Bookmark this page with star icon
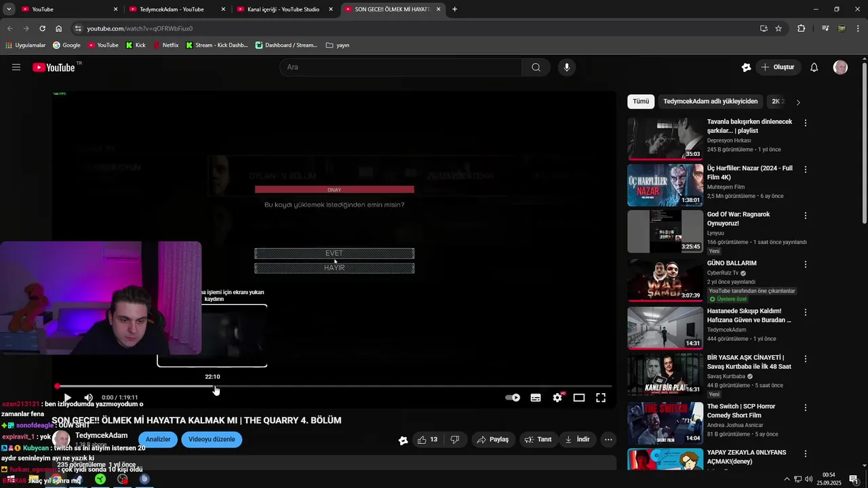 pos(778,28)
